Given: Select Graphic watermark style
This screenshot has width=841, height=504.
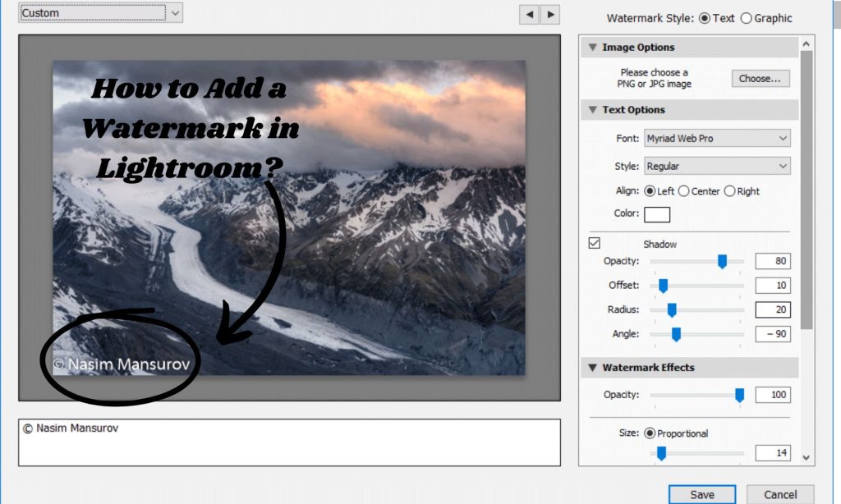Looking at the screenshot, I should 746,18.
